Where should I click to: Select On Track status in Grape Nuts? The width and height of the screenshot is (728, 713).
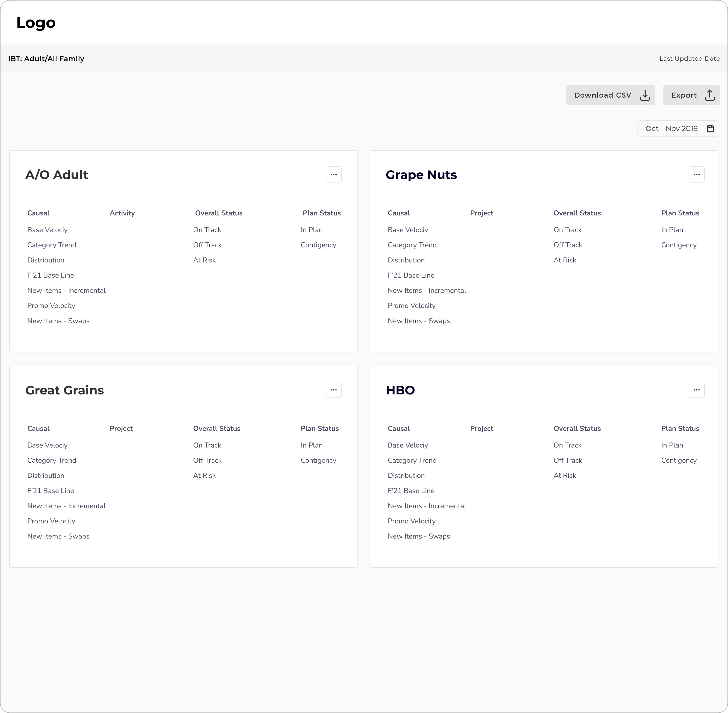point(567,230)
